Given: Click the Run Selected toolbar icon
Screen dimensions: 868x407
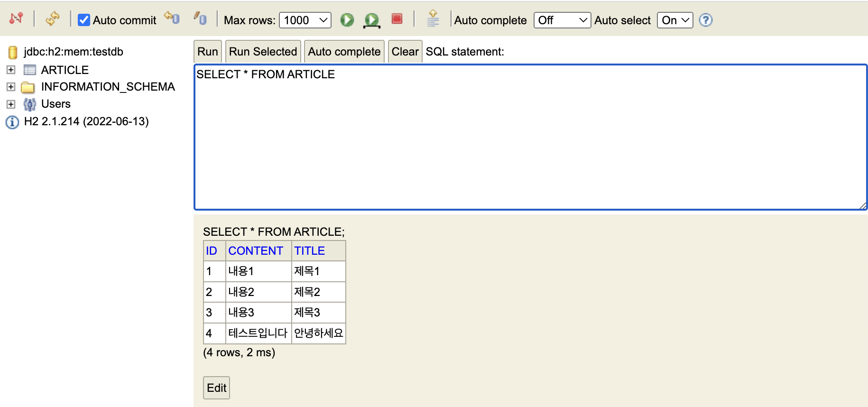Looking at the screenshot, I should pos(372,20).
